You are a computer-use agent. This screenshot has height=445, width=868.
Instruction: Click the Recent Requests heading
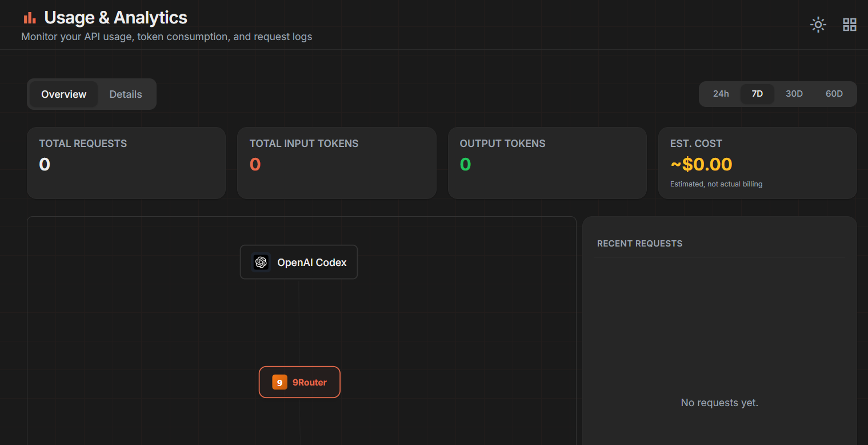pos(639,244)
